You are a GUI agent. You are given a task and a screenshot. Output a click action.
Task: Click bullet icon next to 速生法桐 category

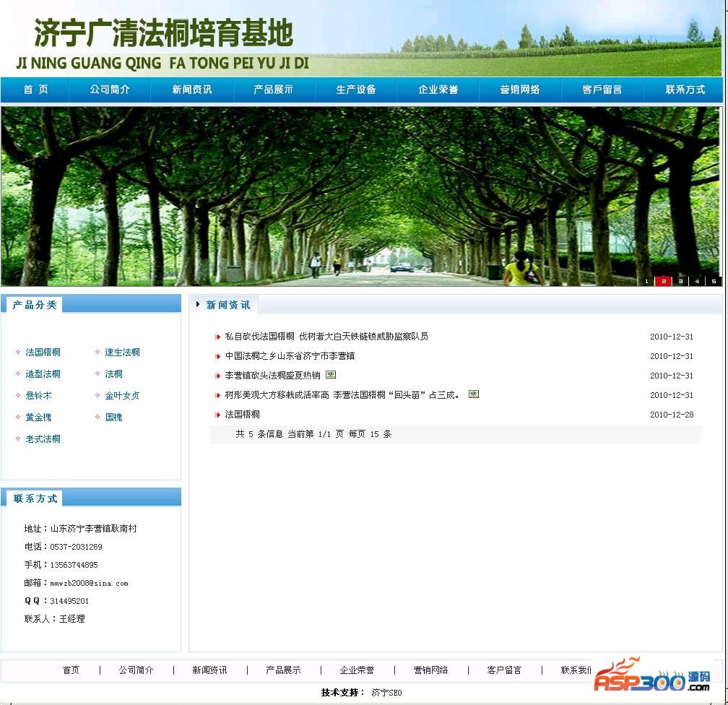coord(97,352)
